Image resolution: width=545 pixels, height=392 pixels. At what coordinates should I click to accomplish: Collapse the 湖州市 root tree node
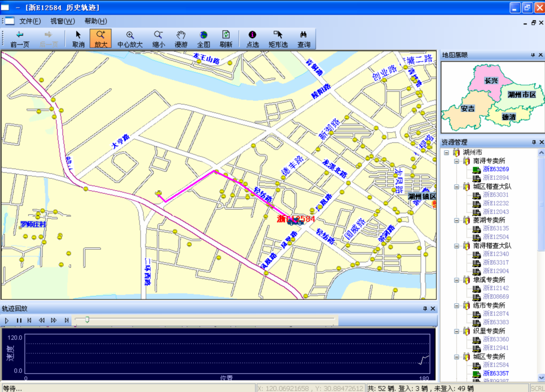tap(446, 152)
